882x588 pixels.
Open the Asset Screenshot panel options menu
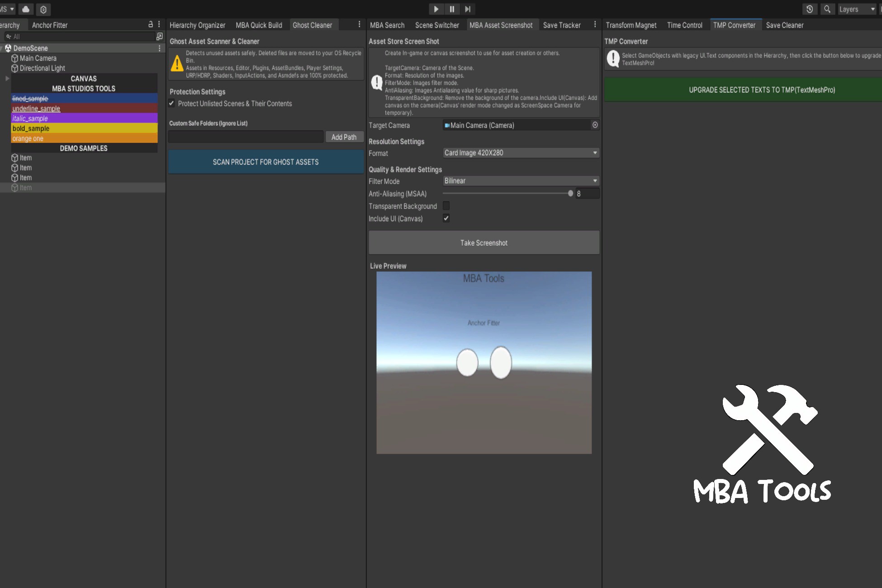point(595,24)
